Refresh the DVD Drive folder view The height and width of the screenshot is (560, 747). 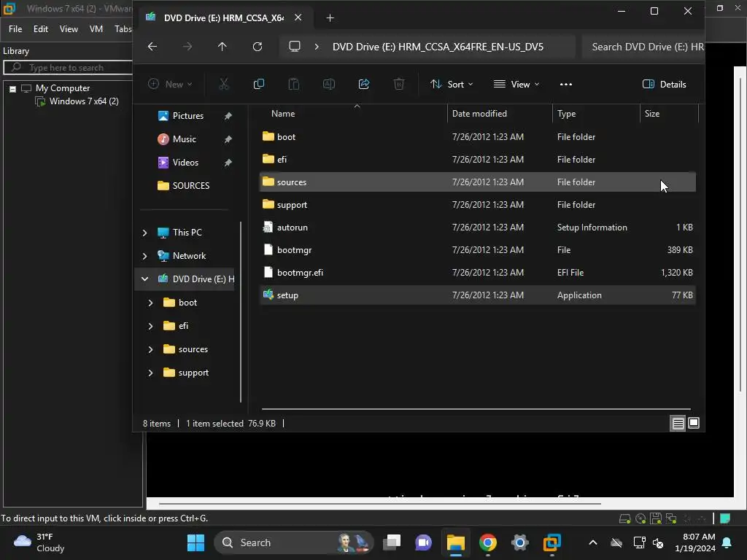tap(258, 46)
